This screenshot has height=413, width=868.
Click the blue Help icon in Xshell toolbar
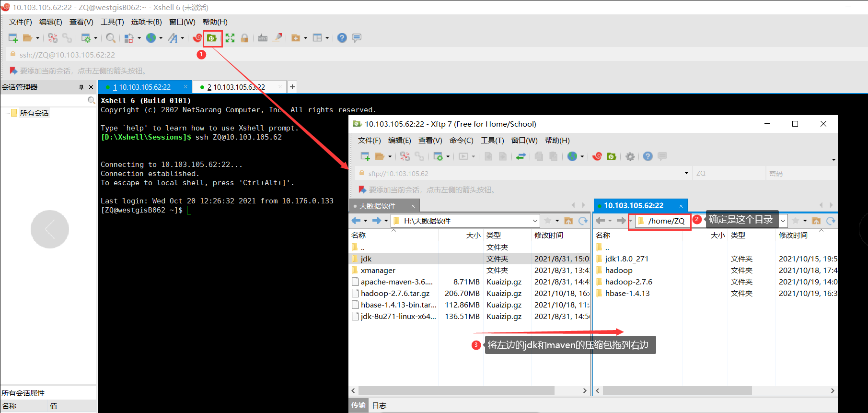click(x=342, y=38)
